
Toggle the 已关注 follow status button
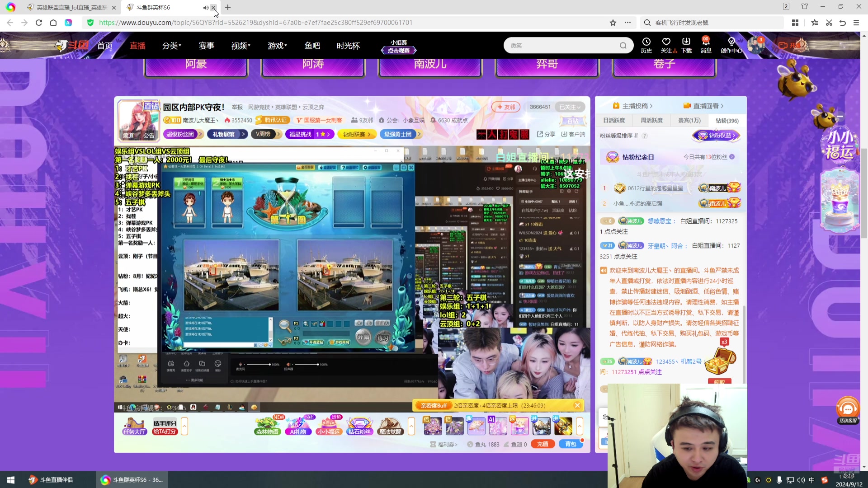pyautogui.click(x=570, y=107)
